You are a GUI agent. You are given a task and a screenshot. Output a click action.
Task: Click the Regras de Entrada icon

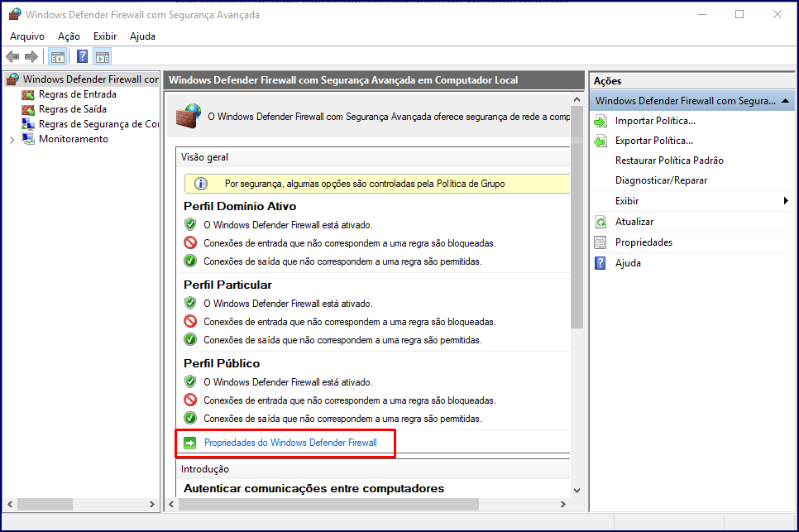pos(28,95)
